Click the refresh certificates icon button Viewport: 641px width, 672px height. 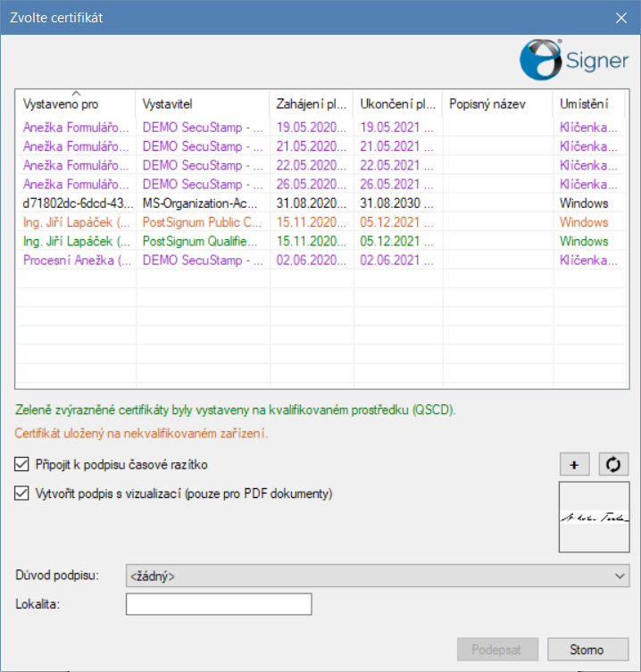point(613,464)
